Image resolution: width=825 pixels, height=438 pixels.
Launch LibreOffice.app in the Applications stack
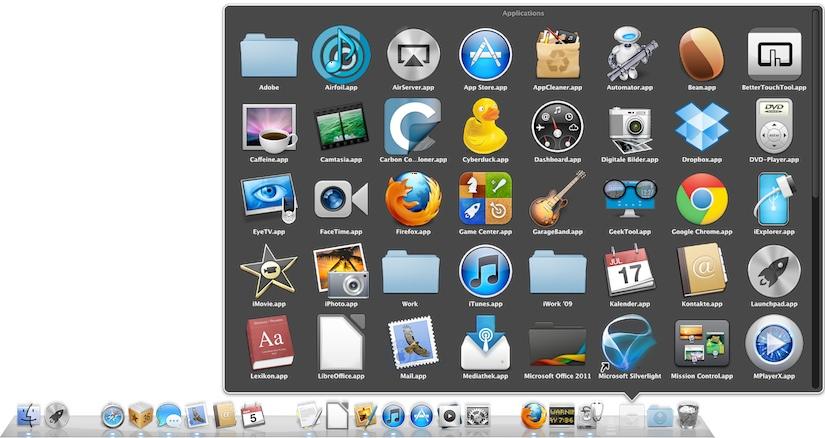[x=341, y=344]
